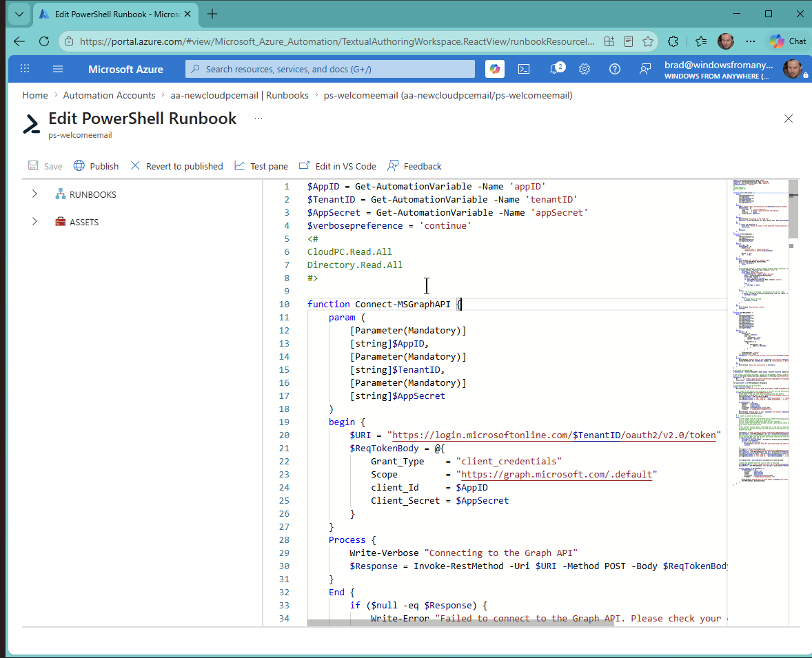Open the Azure apps grid launcher
The width and height of the screenshot is (812, 658).
tap(25, 69)
